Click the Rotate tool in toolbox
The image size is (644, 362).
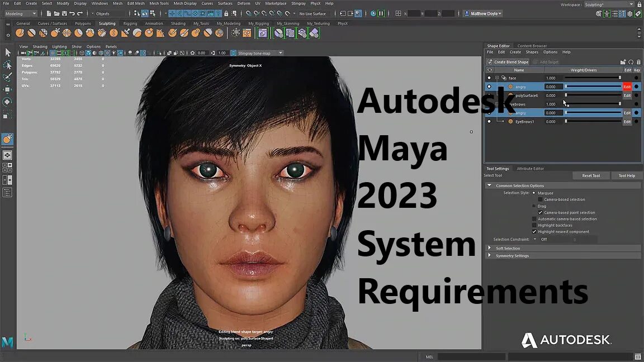[x=7, y=101]
